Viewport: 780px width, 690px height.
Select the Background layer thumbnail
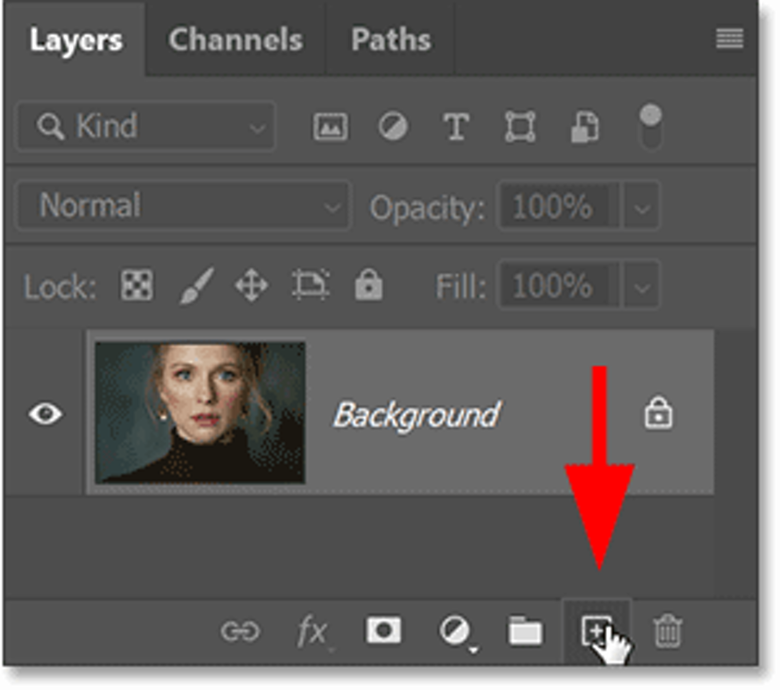click(200, 412)
